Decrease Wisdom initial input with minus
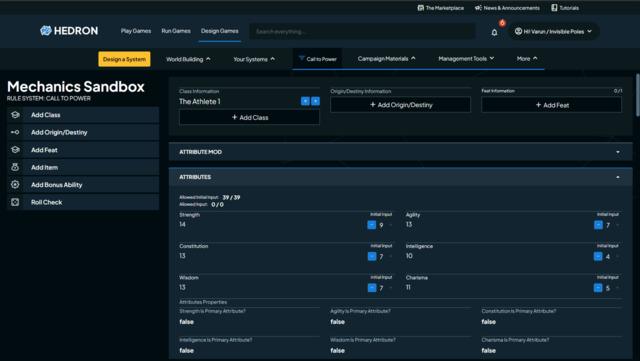 coord(371,287)
